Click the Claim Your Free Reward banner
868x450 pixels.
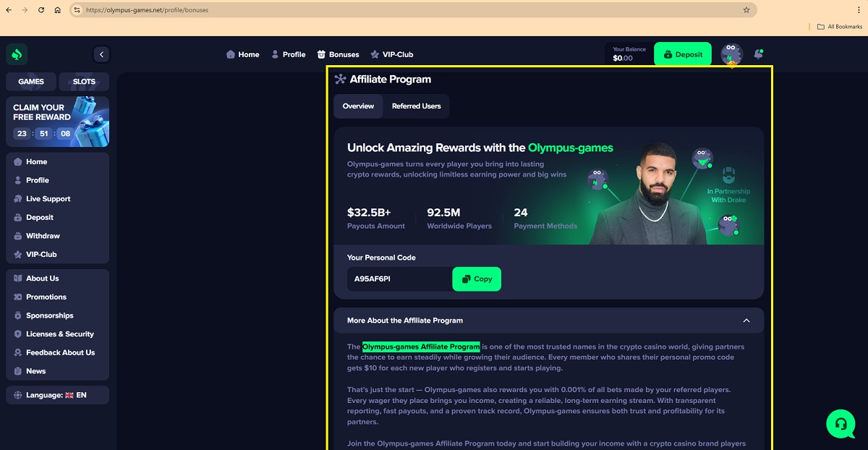(x=57, y=122)
